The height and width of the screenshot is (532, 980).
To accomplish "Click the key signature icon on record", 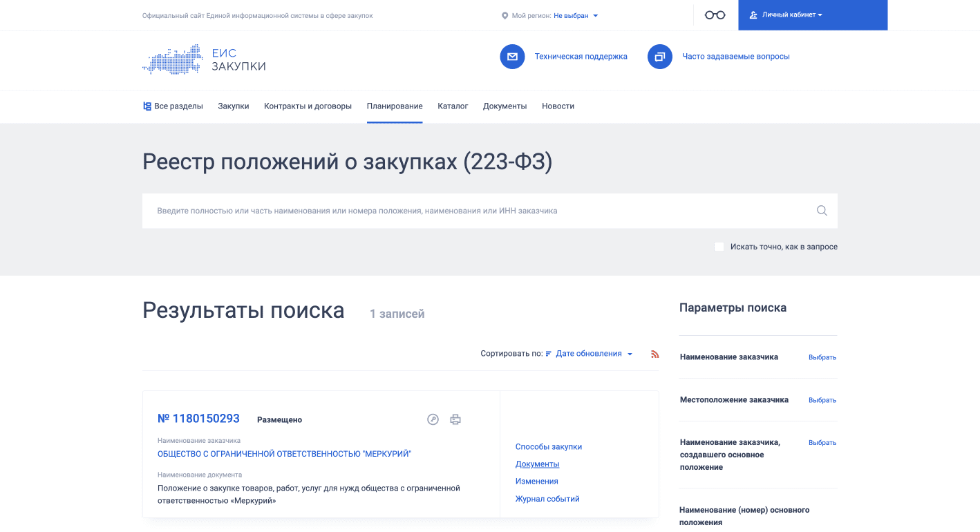I will 433,419.
